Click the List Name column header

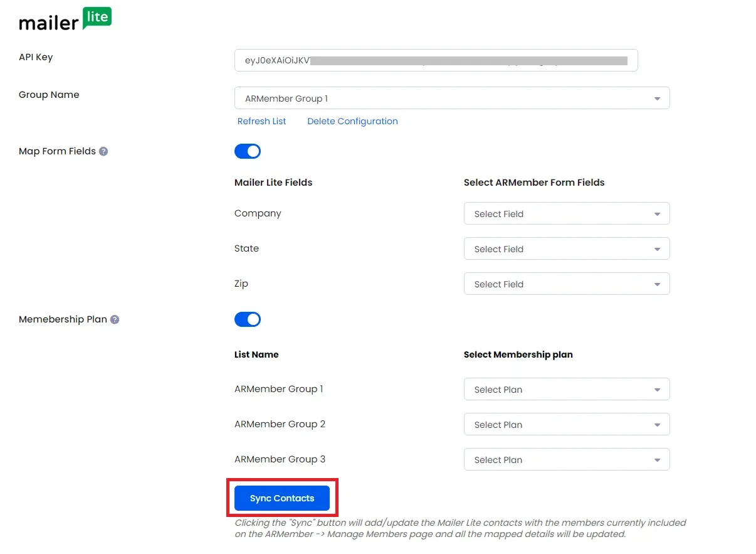[x=256, y=354]
